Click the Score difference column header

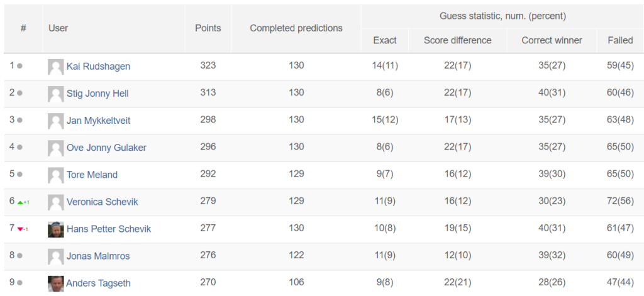(x=458, y=40)
